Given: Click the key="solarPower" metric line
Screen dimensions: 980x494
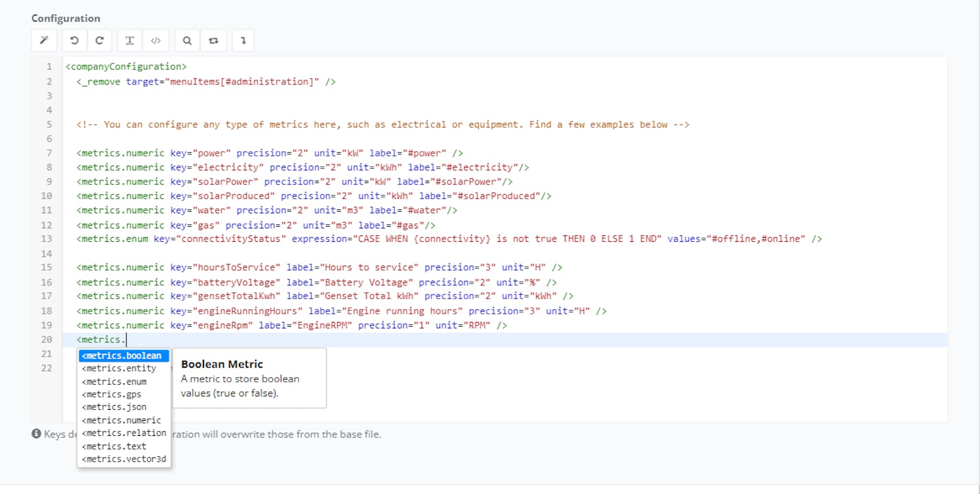Looking at the screenshot, I should [294, 182].
